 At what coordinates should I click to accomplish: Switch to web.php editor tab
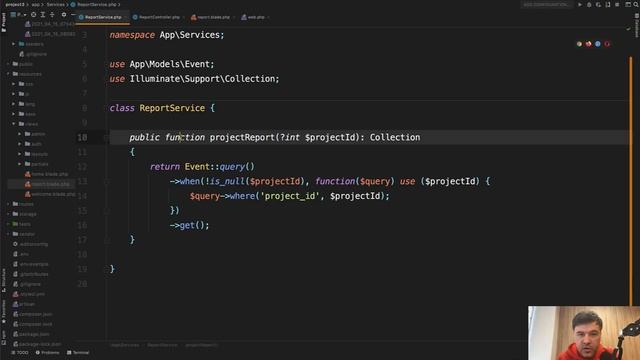click(x=256, y=17)
